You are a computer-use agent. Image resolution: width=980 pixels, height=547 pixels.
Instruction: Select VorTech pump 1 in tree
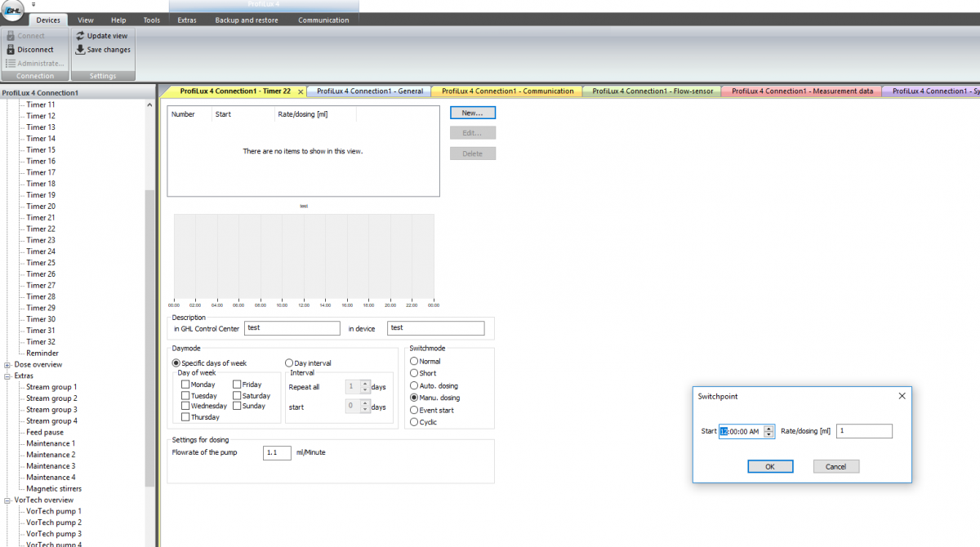[x=54, y=511]
